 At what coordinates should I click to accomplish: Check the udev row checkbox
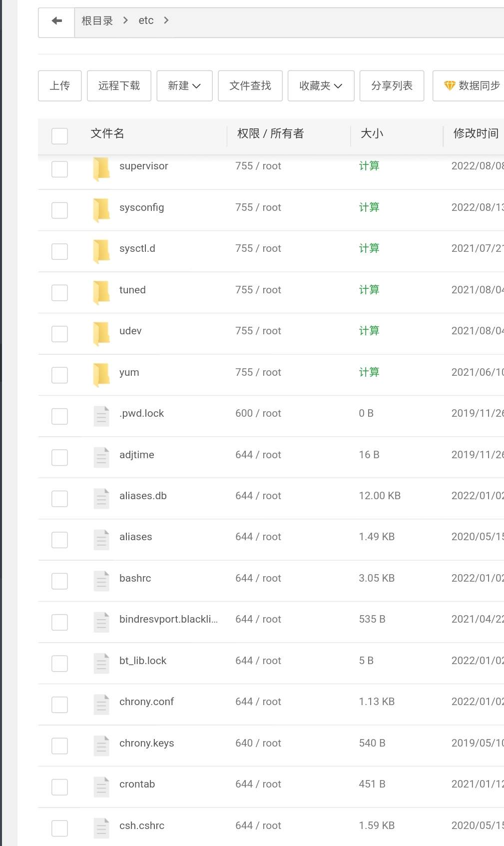pyautogui.click(x=59, y=334)
